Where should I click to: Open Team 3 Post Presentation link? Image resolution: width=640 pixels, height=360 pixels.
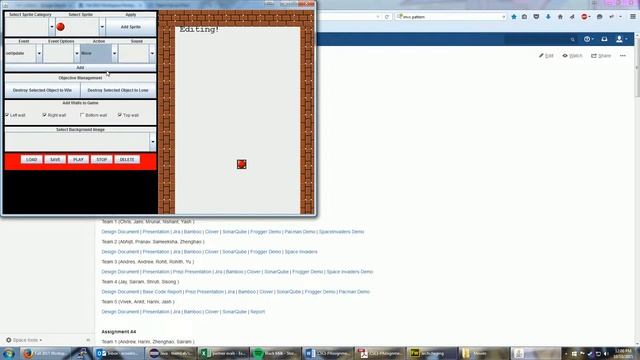coord(192,272)
